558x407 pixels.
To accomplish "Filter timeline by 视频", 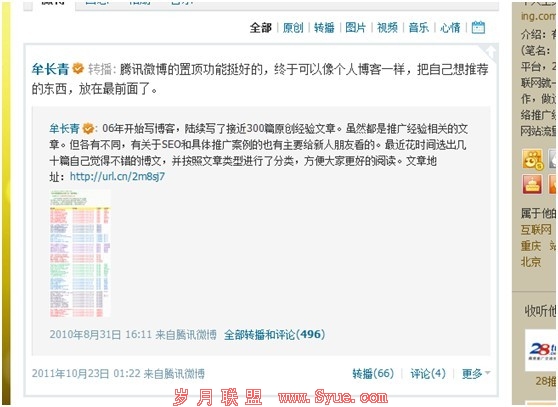I will click(387, 27).
